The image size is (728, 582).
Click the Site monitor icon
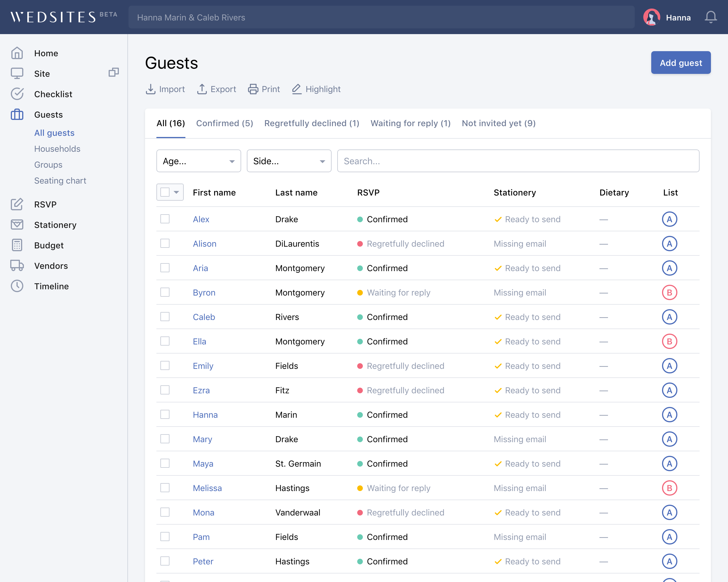17,73
